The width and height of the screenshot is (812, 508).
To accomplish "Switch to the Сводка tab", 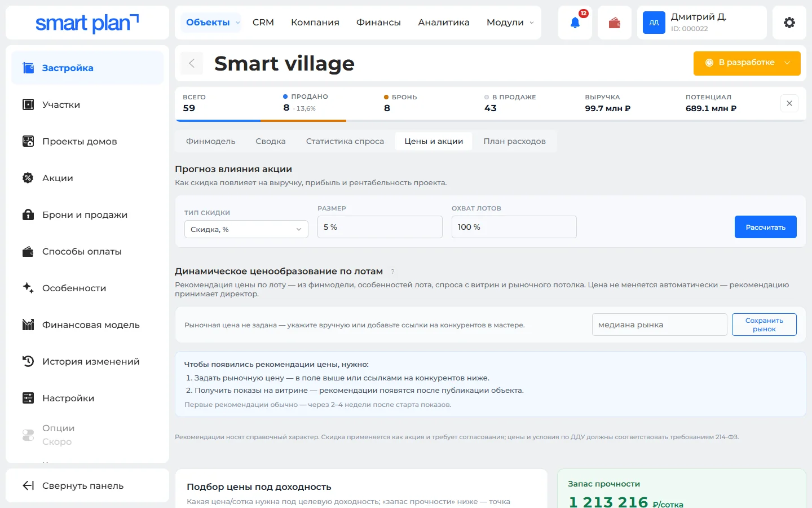I will [271, 141].
